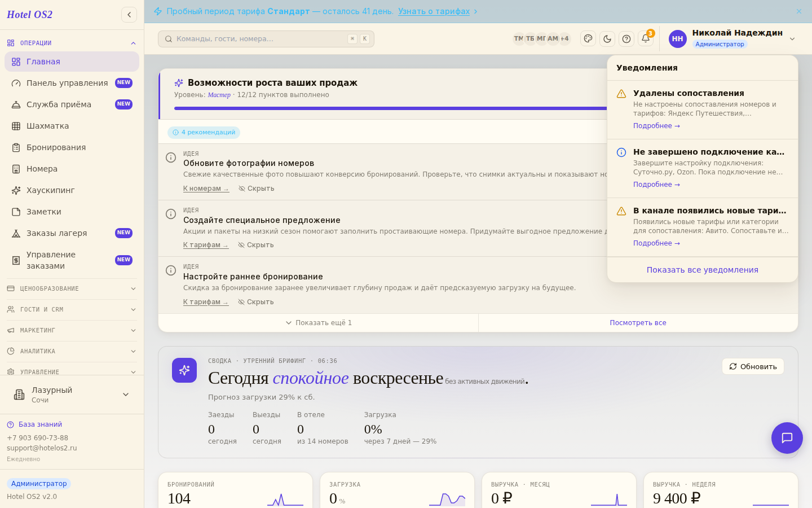Follow the Узнать о тарифах link
The image size is (812, 508).
point(434,11)
